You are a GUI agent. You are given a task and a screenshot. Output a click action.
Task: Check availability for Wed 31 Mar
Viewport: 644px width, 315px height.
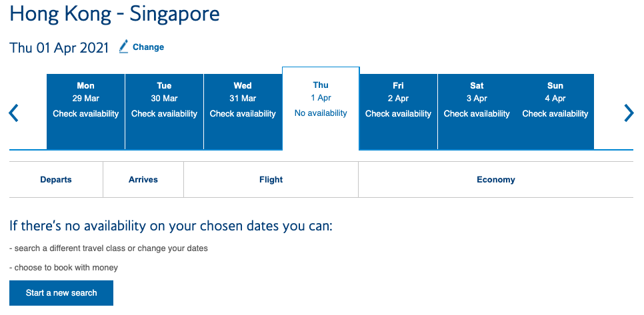(x=243, y=112)
